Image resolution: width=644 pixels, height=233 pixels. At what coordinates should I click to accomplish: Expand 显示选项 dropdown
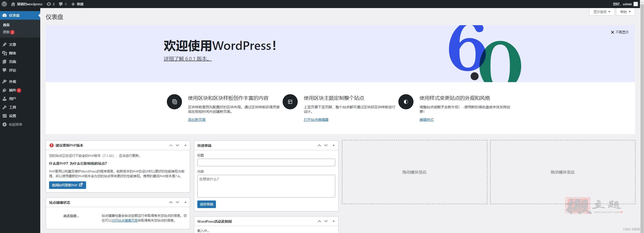click(602, 12)
